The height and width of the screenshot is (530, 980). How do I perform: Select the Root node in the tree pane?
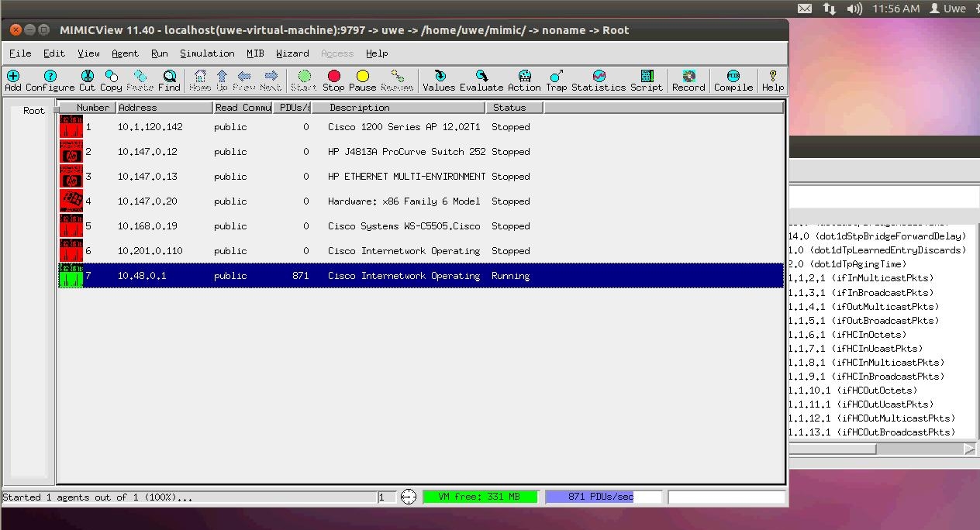click(33, 110)
